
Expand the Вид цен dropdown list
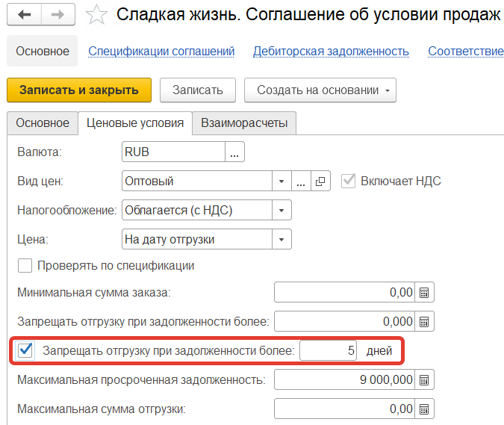click(x=281, y=182)
